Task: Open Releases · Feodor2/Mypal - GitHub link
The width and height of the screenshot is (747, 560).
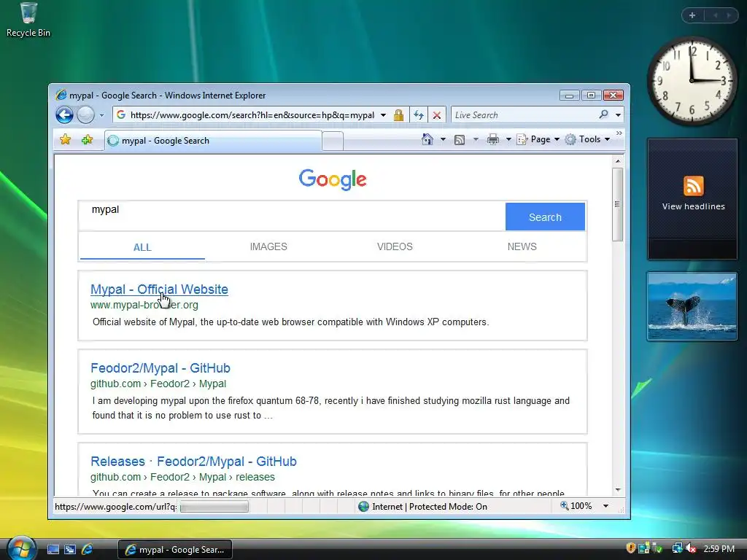Action: click(x=193, y=462)
